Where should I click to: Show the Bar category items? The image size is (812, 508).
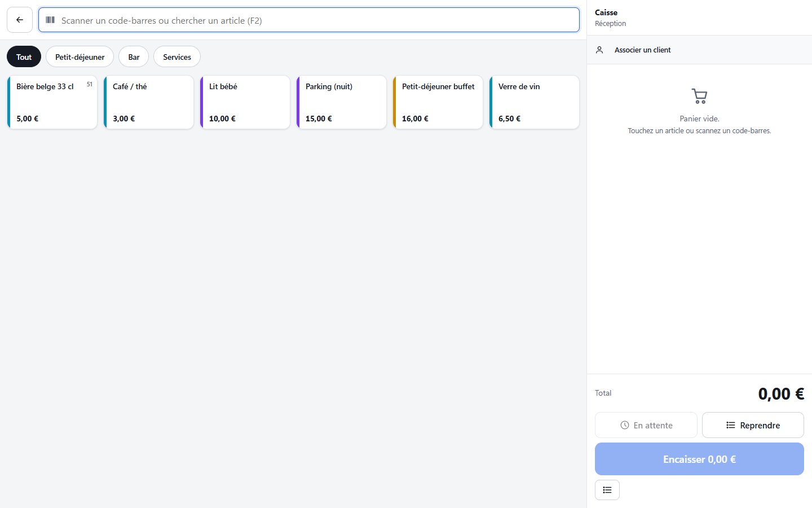point(134,56)
